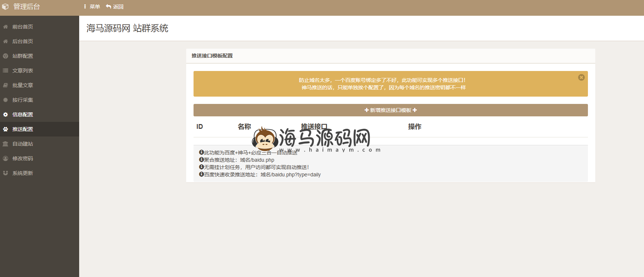
Task: Click the 推送接口 column header
Action: point(314,126)
